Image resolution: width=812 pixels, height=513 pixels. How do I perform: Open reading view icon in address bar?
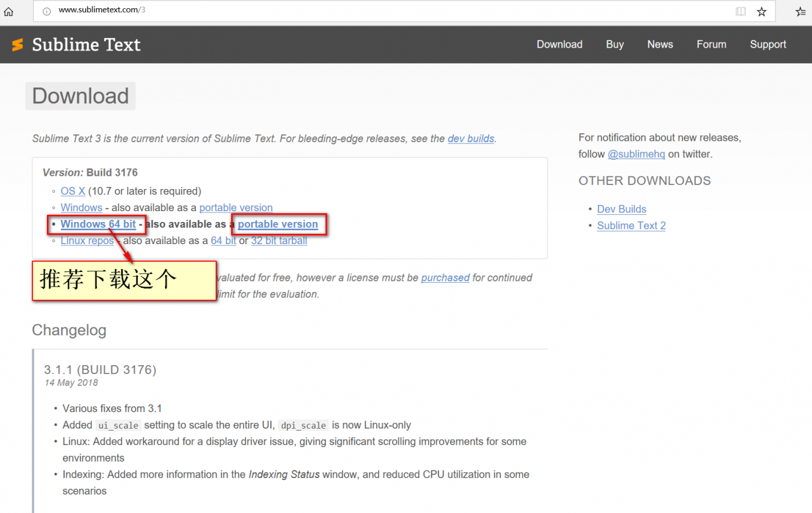741,11
